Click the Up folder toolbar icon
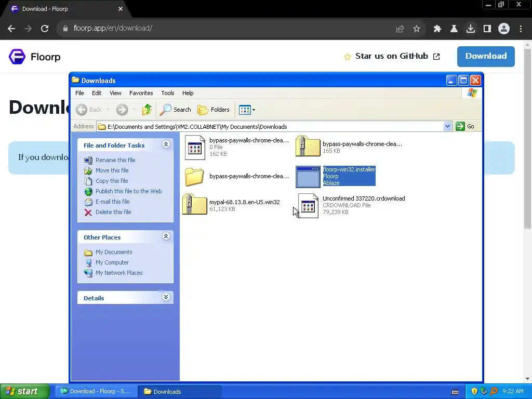This screenshot has width=532, height=399. pos(147,110)
